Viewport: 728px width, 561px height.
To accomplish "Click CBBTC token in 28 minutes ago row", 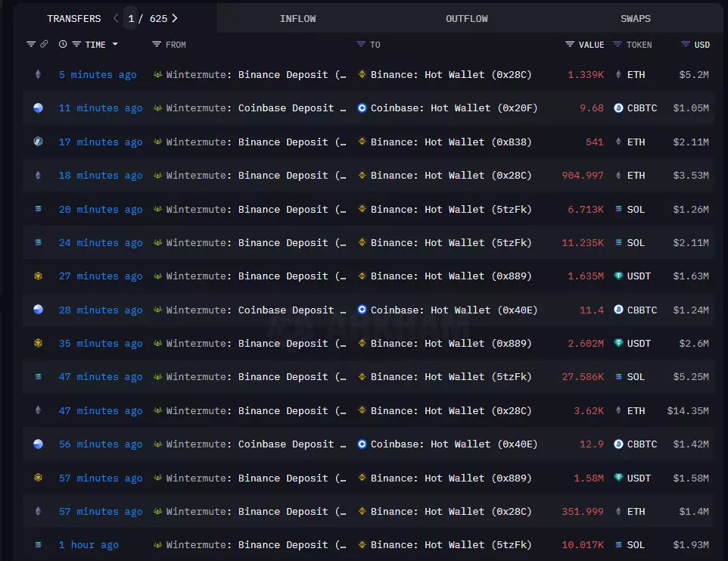I will point(642,310).
